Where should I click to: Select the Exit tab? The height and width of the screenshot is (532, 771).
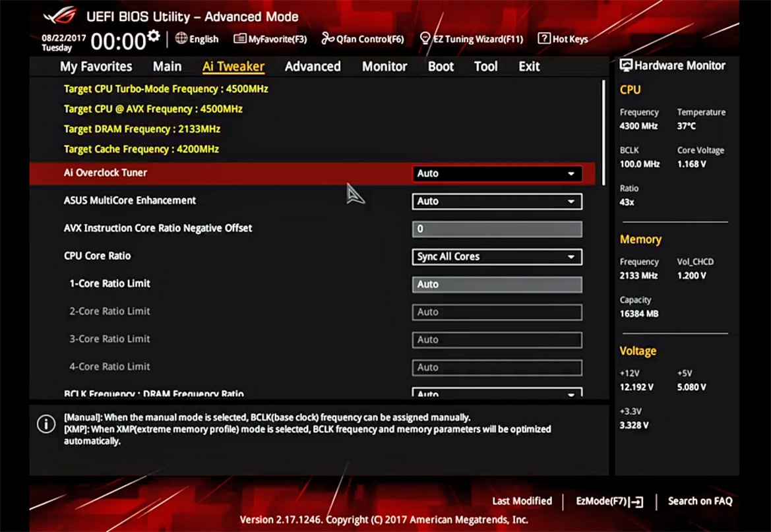[x=529, y=67]
